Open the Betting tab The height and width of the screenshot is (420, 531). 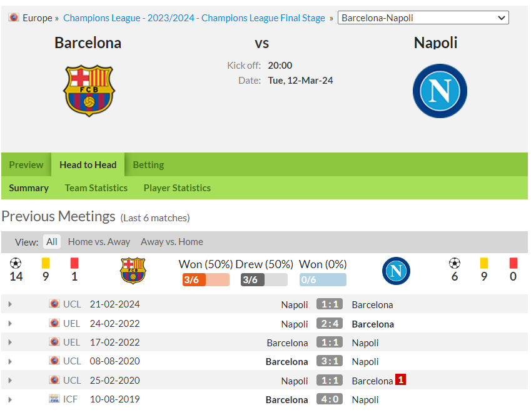pos(148,164)
